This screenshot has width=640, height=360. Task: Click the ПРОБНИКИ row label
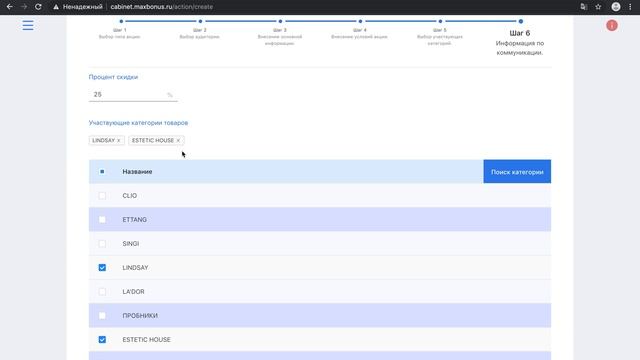(140, 316)
